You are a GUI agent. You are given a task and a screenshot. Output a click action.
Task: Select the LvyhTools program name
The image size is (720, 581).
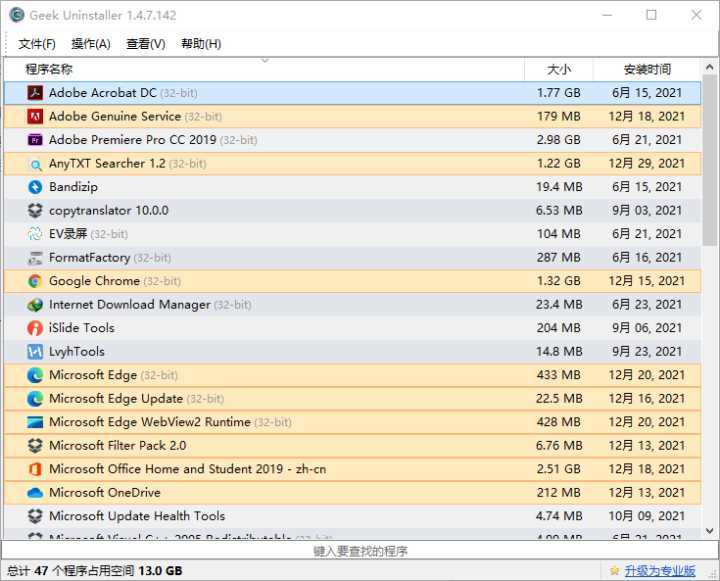point(77,352)
